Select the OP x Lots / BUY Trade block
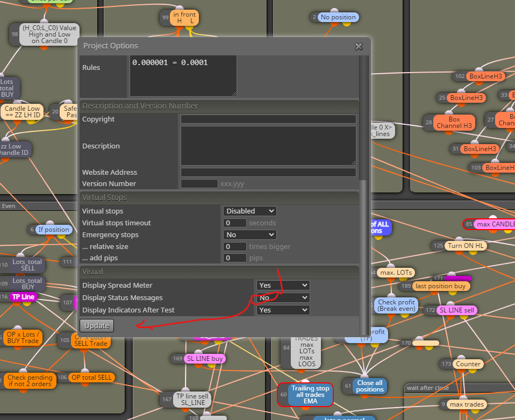The width and height of the screenshot is (515, 420). click(x=23, y=338)
